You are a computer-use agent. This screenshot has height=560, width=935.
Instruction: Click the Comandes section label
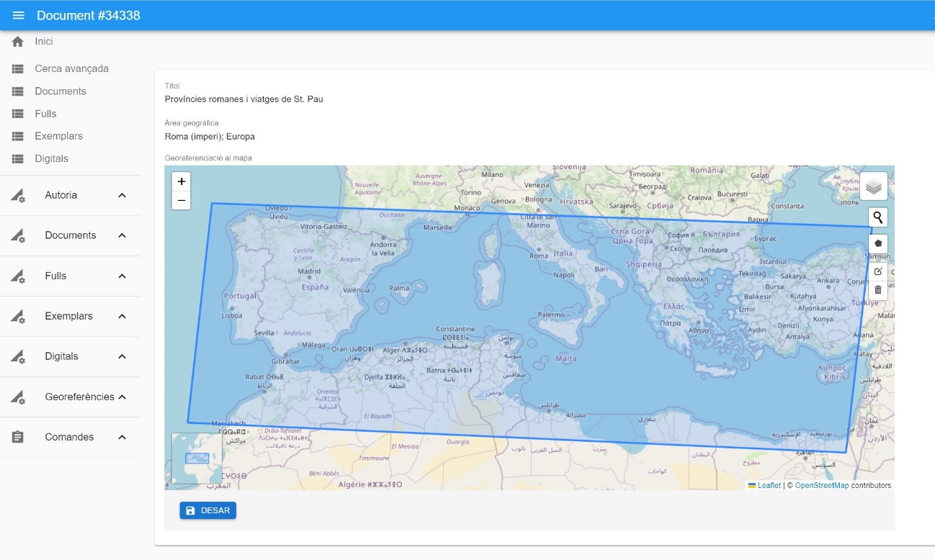[x=69, y=437]
